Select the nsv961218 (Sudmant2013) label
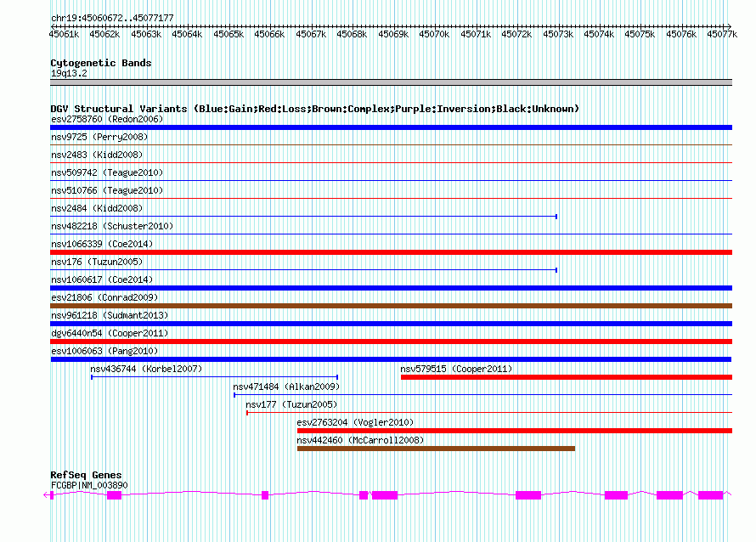Screen dimensions: 756x542 pos(110,315)
